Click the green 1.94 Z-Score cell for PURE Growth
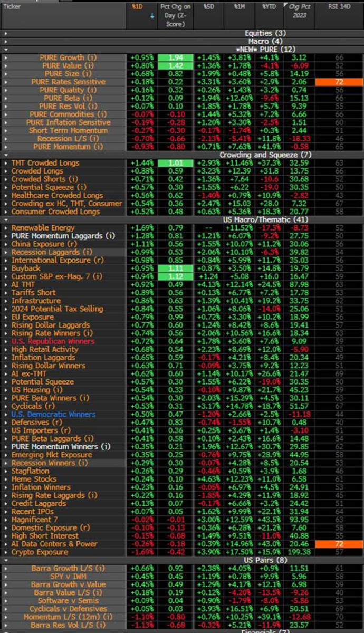 pyautogui.click(x=176, y=57)
